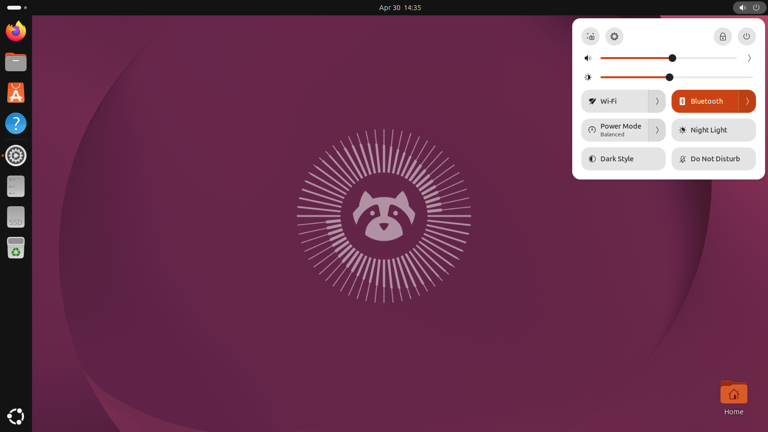Toggle Wi-Fi on

[615, 101]
